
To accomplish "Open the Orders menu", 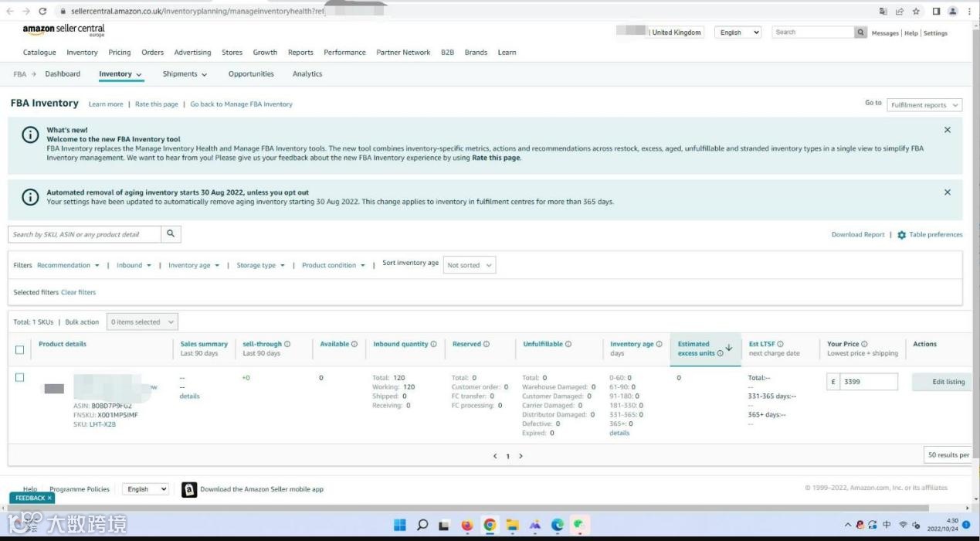I will [152, 53].
